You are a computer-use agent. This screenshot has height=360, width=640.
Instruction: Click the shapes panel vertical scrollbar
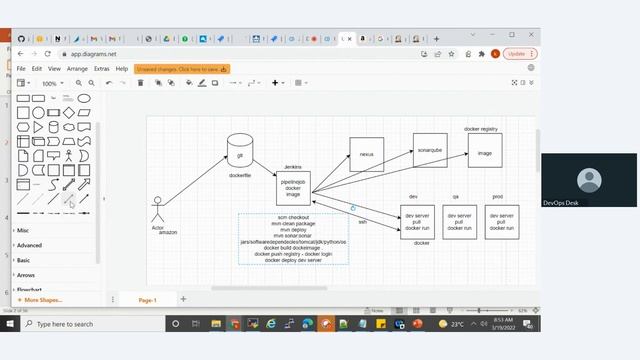tap(98, 193)
